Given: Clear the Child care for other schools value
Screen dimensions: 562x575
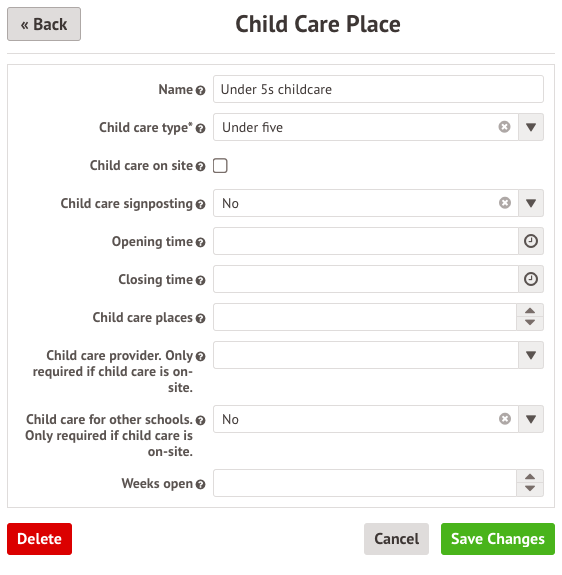Looking at the screenshot, I should [x=504, y=419].
